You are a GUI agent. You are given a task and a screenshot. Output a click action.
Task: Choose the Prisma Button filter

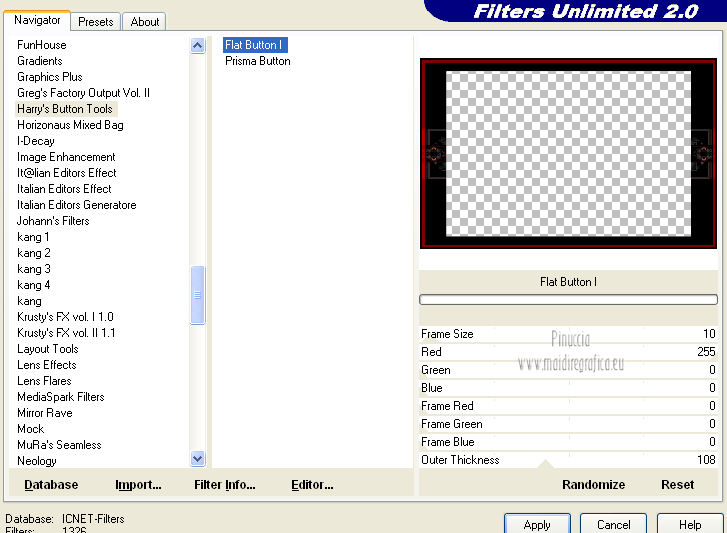[x=258, y=61]
